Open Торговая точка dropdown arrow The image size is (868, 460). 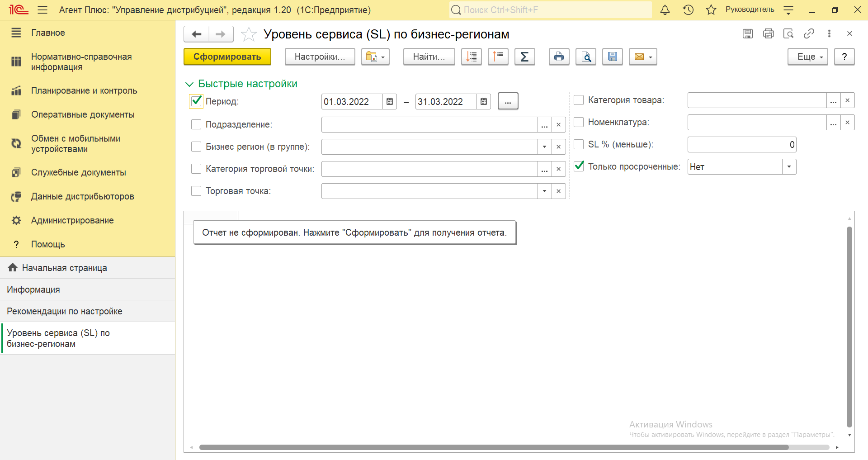544,191
